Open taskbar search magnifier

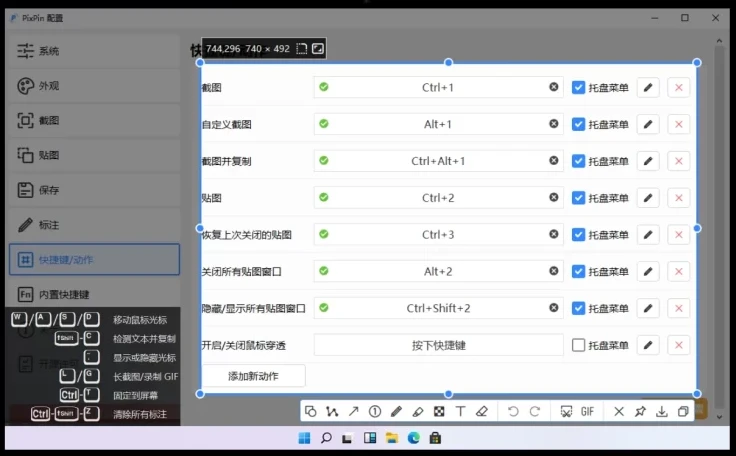point(326,438)
